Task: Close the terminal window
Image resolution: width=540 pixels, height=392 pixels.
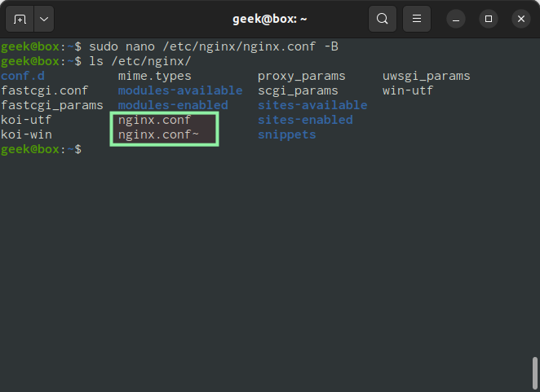Action: click(521, 19)
